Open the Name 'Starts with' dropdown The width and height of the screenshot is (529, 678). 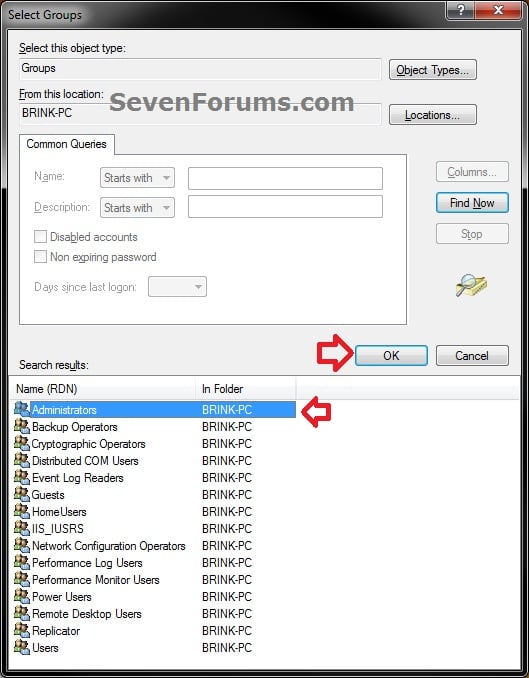tap(137, 178)
